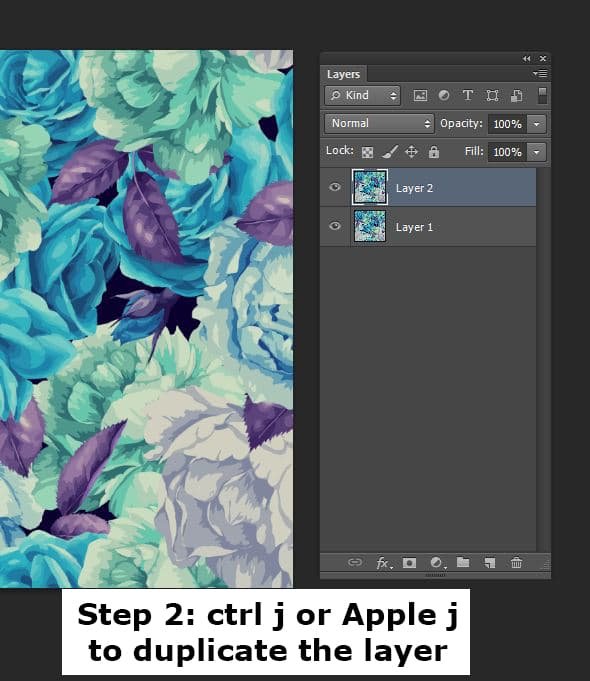The height and width of the screenshot is (681, 590).
Task: Hide Layer 2 using its eye icon
Action: pos(335,187)
